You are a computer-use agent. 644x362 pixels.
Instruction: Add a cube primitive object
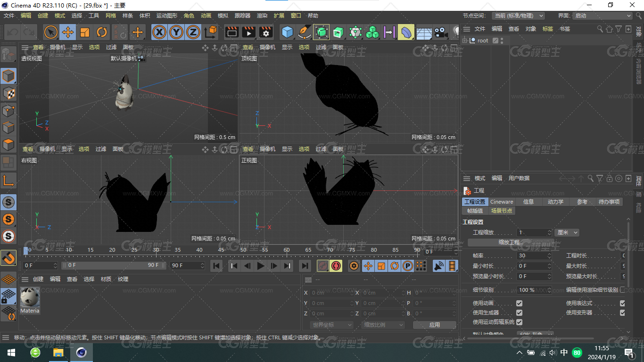287,32
